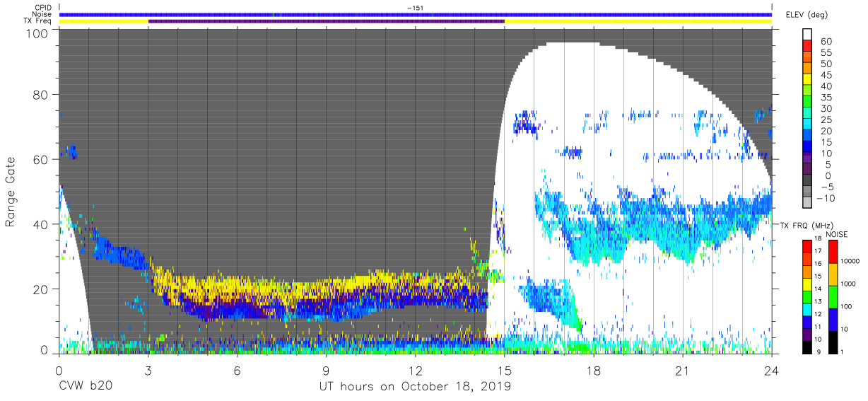Viewport: 868px width, 401px height.
Task: Click the x-axis tick label "6"
Action: coord(237,370)
